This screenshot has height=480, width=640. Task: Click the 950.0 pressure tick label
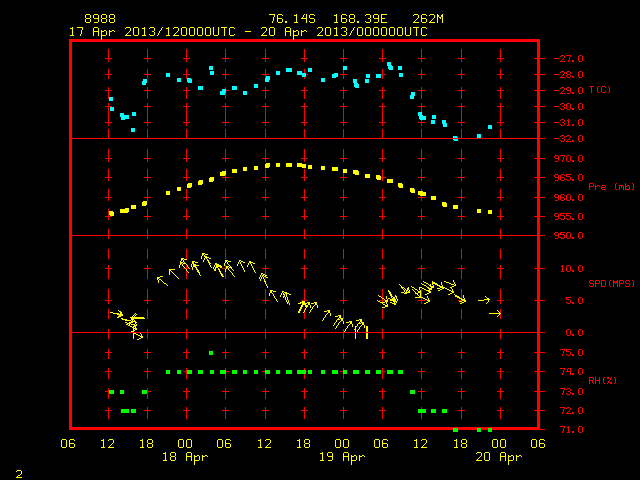569,236
